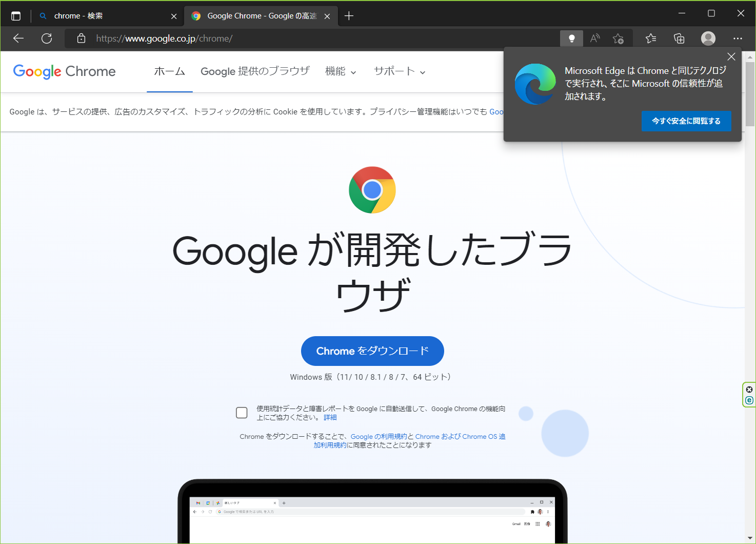Start Read Aloud with the A icon
The width and height of the screenshot is (756, 544).
[x=595, y=38]
